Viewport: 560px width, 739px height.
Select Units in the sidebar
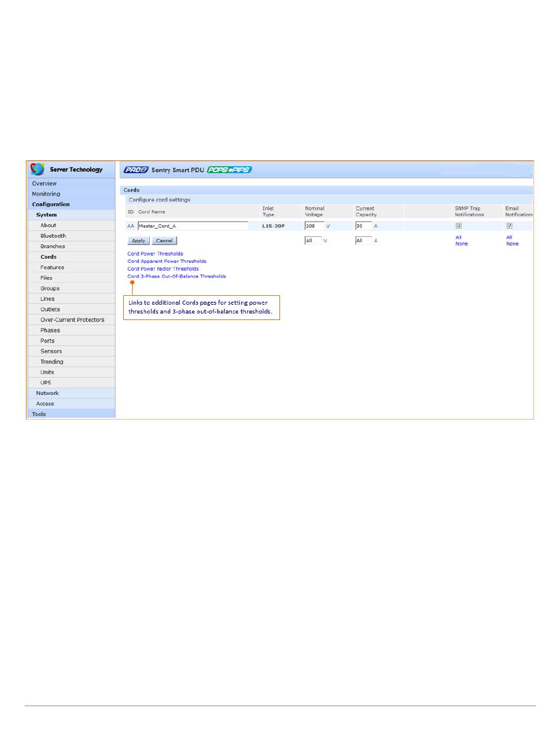coord(71,372)
